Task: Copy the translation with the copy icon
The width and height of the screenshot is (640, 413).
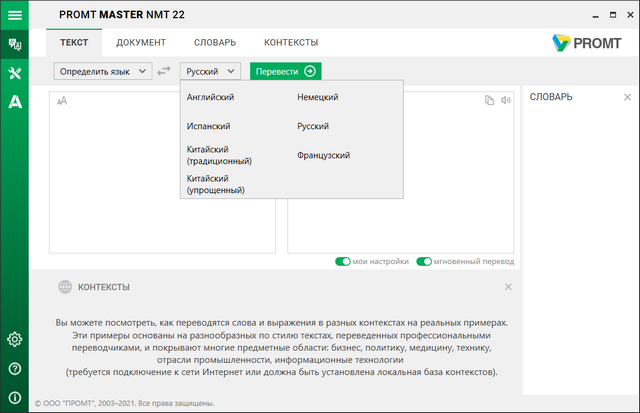Action: (x=490, y=100)
